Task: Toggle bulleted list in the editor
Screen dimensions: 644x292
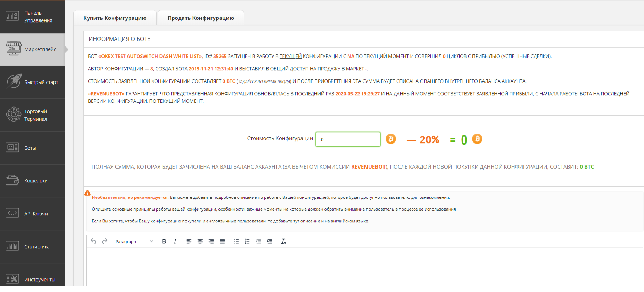Action: point(236,241)
